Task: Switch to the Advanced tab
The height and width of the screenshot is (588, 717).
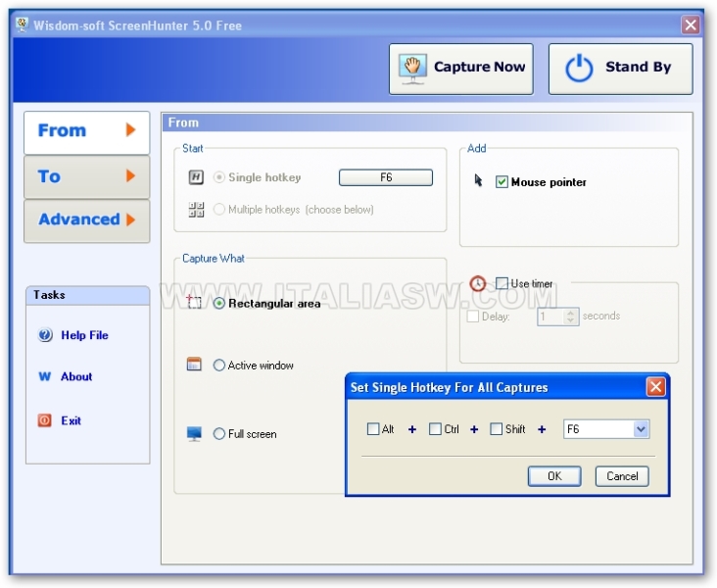Action: pyautogui.click(x=87, y=220)
